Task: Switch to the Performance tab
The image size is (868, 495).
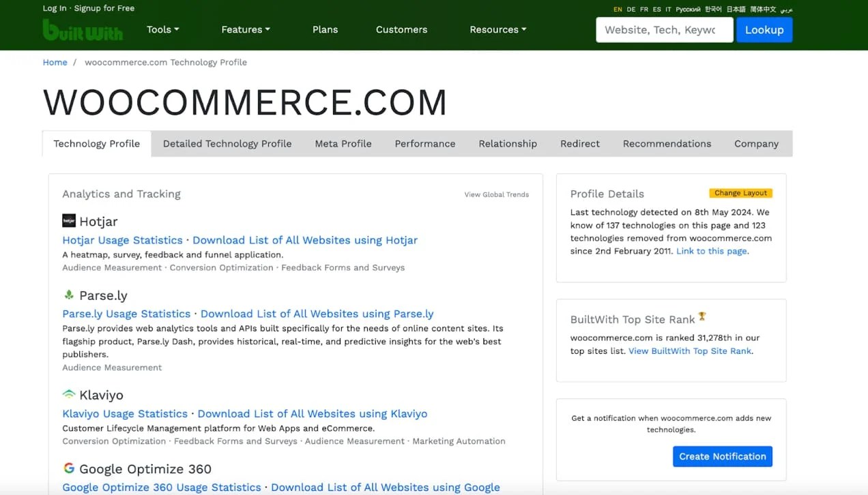Action: pos(425,144)
